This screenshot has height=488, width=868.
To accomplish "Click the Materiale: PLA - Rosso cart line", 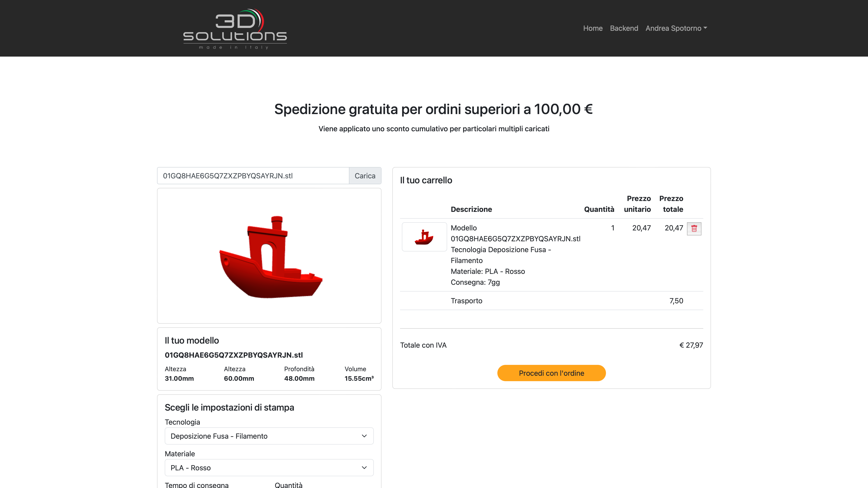I will pyautogui.click(x=488, y=271).
